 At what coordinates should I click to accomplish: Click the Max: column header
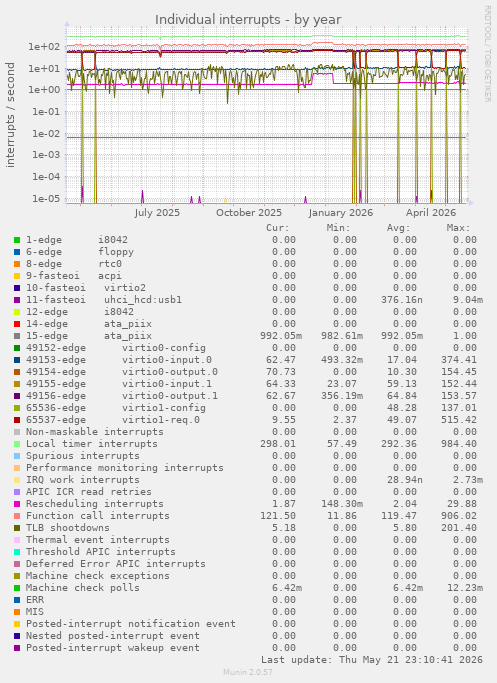458,228
